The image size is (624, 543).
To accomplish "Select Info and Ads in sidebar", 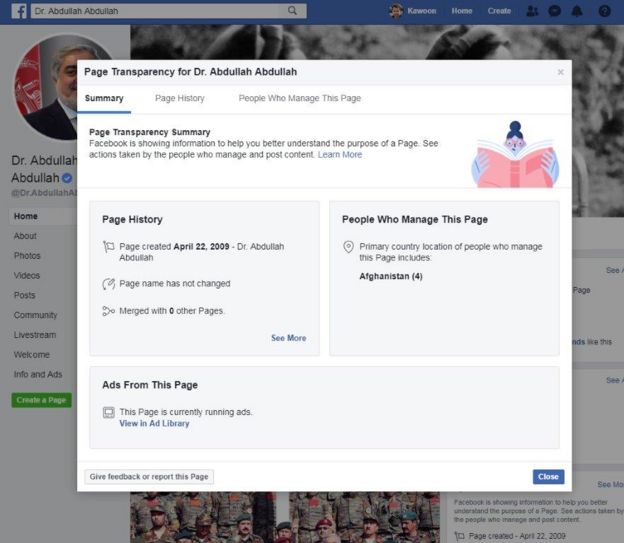I will pos(38,375).
